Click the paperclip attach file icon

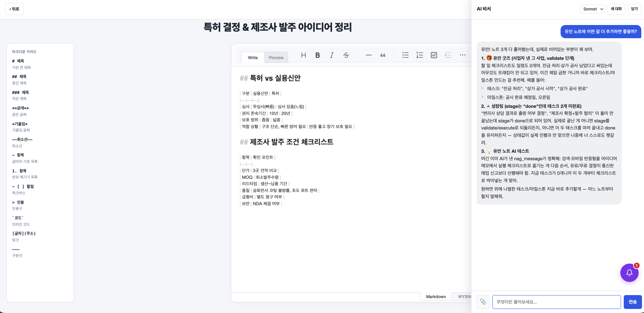click(483, 302)
